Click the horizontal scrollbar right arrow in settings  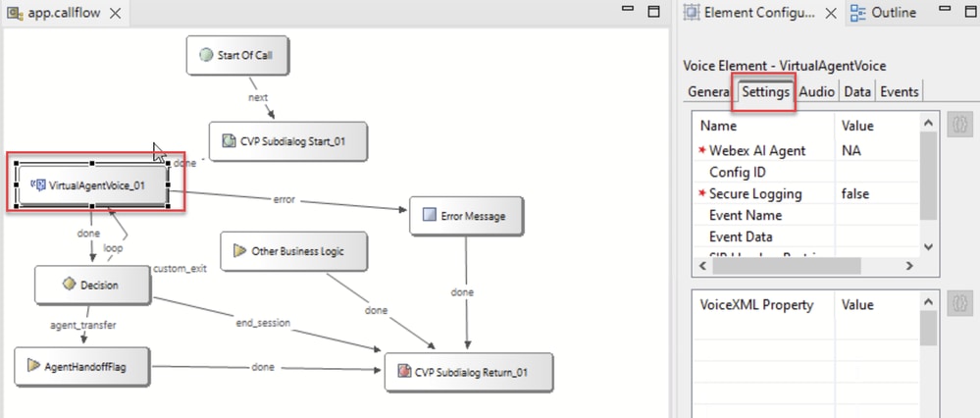pyautogui.click(x=909, y=266)
